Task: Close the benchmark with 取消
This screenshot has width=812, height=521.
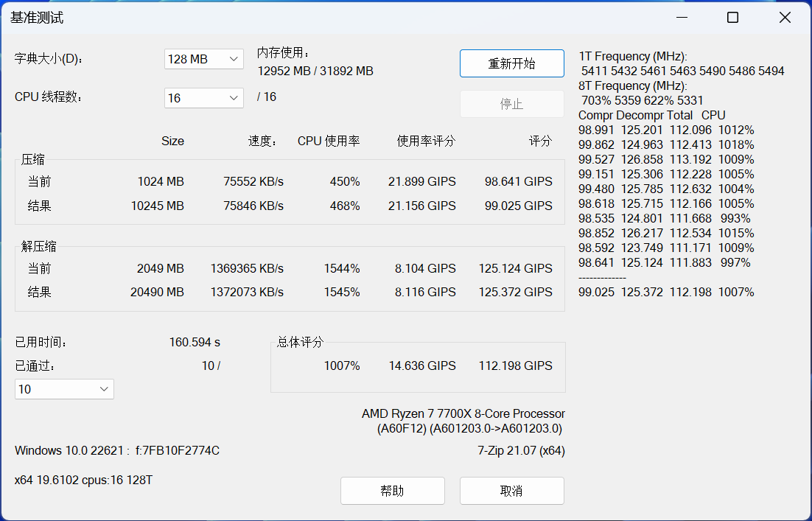Action: point(511,490)
